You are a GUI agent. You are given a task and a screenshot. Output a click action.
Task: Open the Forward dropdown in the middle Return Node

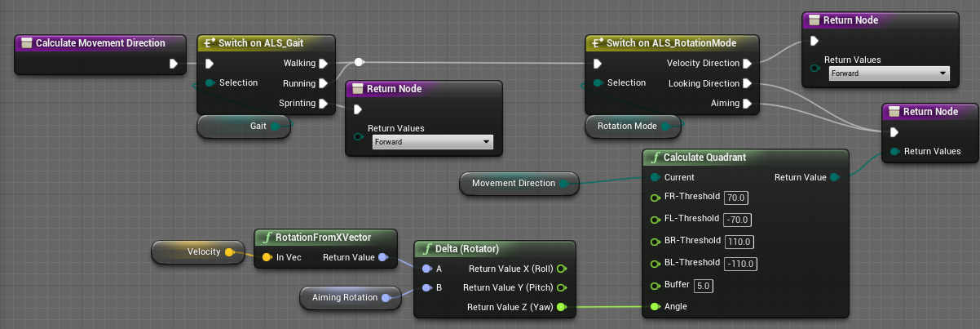pyautogui.click(x=432, y=142)
